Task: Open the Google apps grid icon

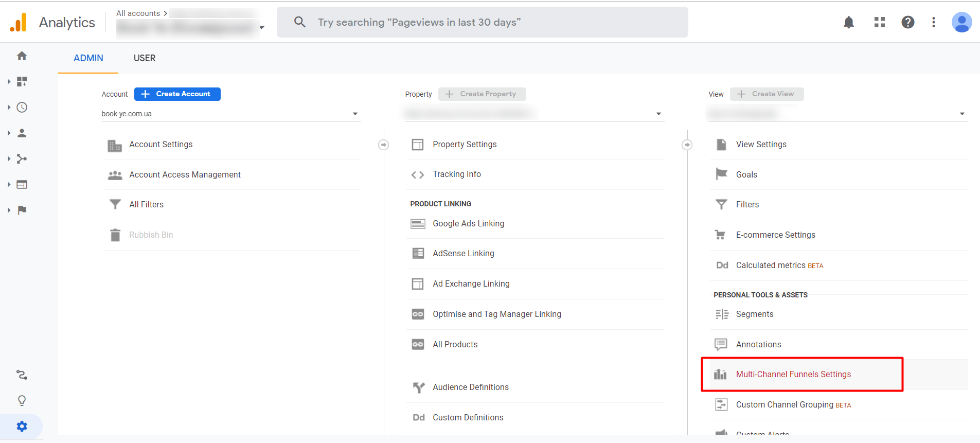Action: (879, 22)
